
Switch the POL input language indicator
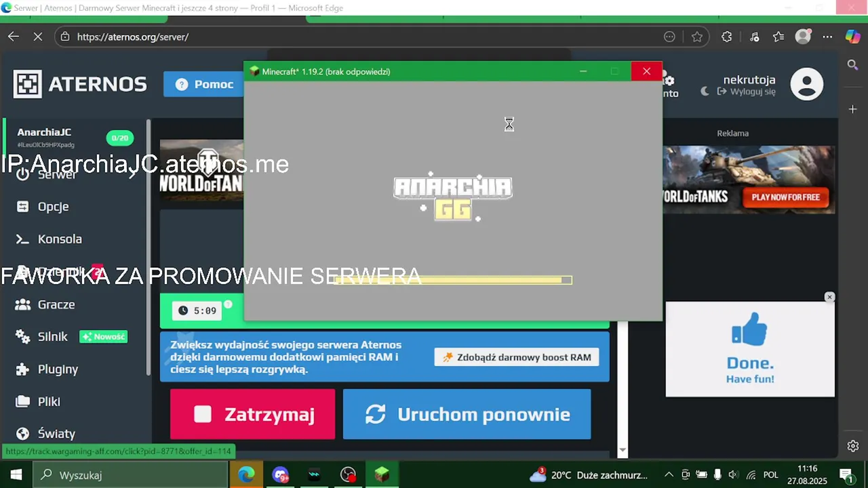pos(771,475)
